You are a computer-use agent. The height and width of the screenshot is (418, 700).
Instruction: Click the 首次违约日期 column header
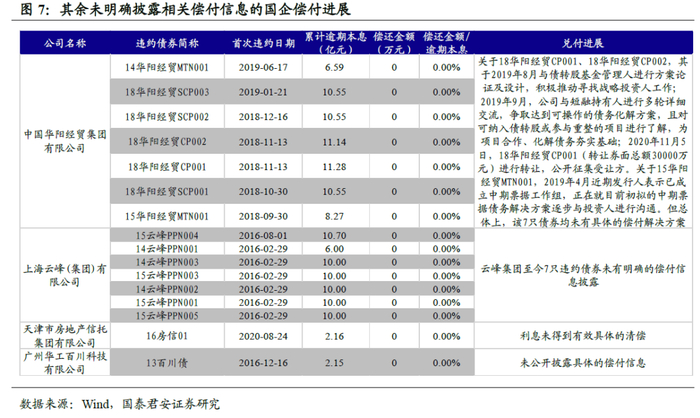pos(263,43)
